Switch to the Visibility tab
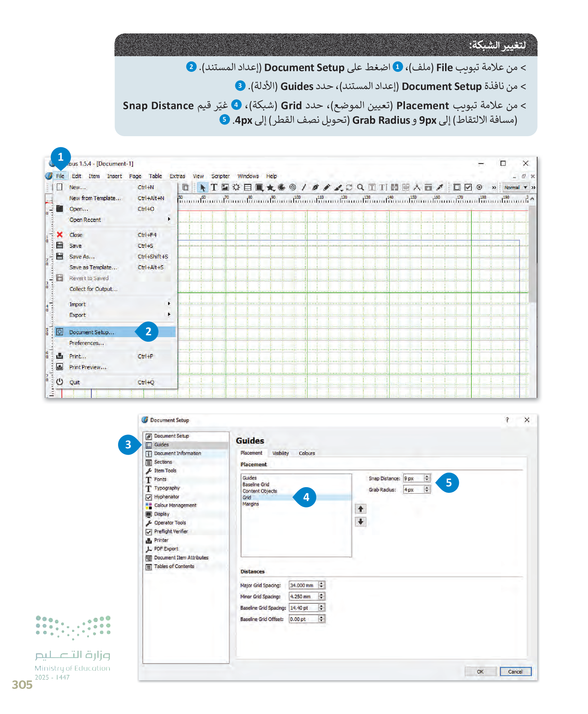 tap(280, 453)
